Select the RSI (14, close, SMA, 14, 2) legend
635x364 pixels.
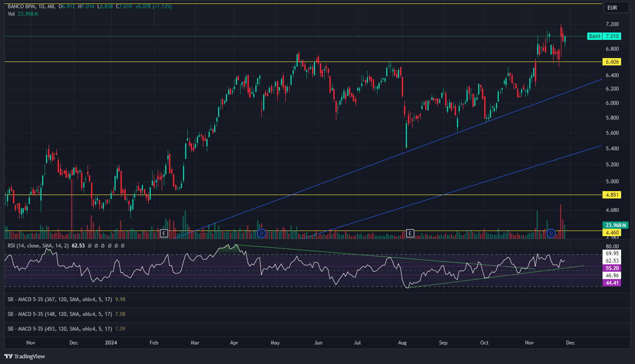click(38, 246)
